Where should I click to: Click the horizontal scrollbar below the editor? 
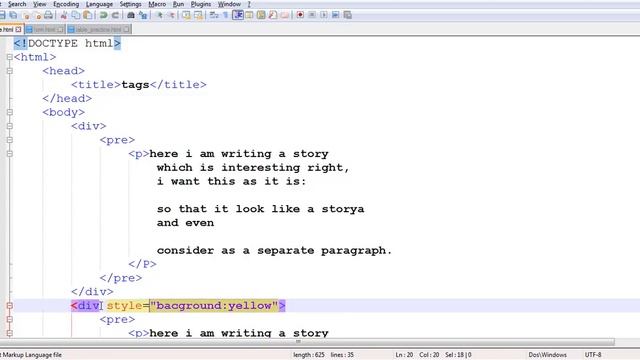click(x=307, y=342)
